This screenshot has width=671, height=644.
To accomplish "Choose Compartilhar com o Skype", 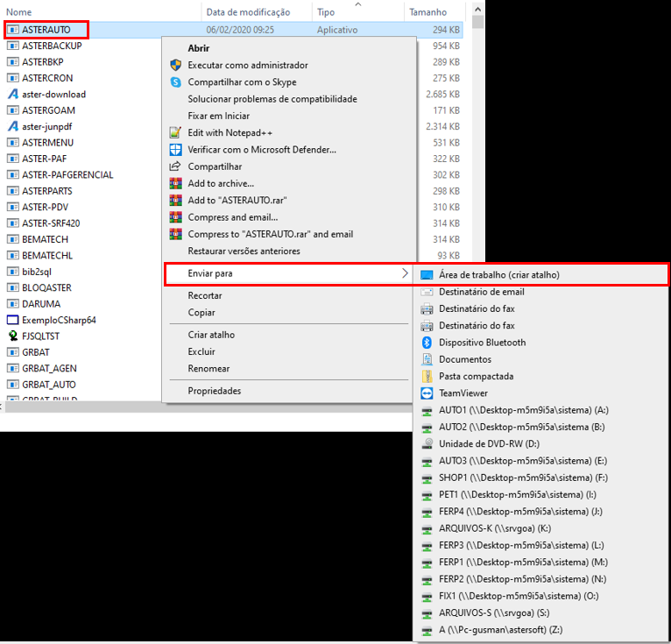I will [x=288, y=82].
